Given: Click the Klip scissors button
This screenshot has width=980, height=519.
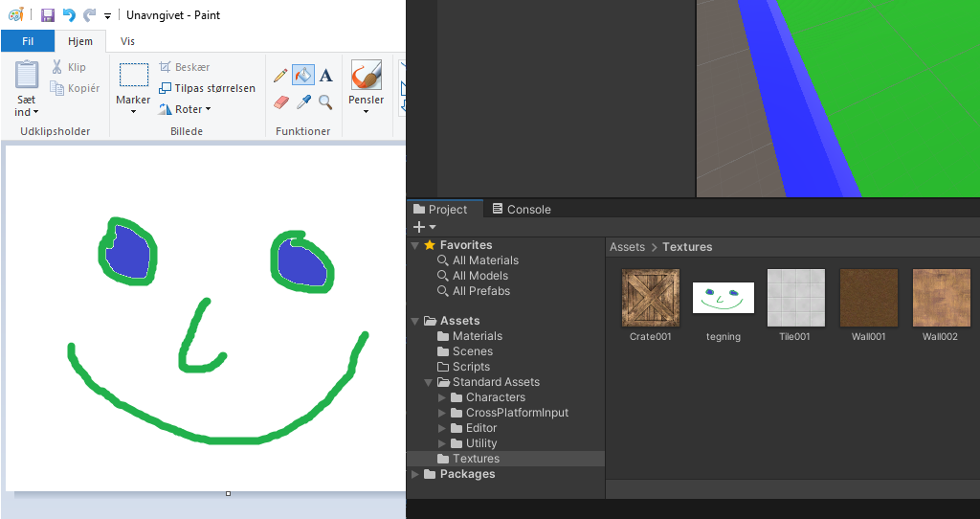Looking at the screenshot, I should pos(68,67).
